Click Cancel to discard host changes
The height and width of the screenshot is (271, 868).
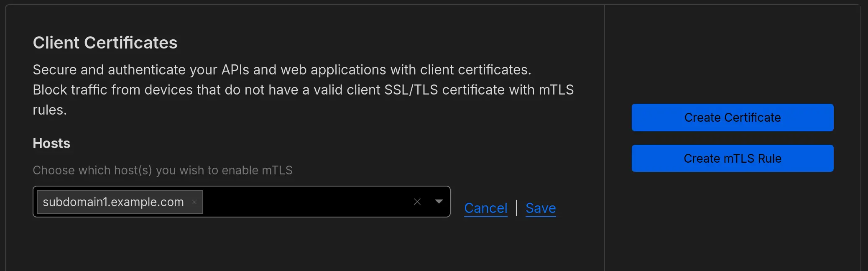485,208
